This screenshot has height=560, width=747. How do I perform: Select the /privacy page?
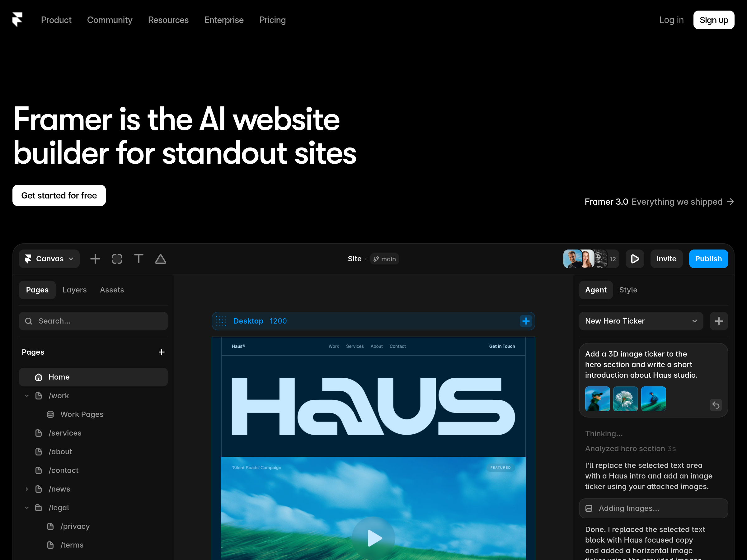pyautogui.click(x=75, y=526)
